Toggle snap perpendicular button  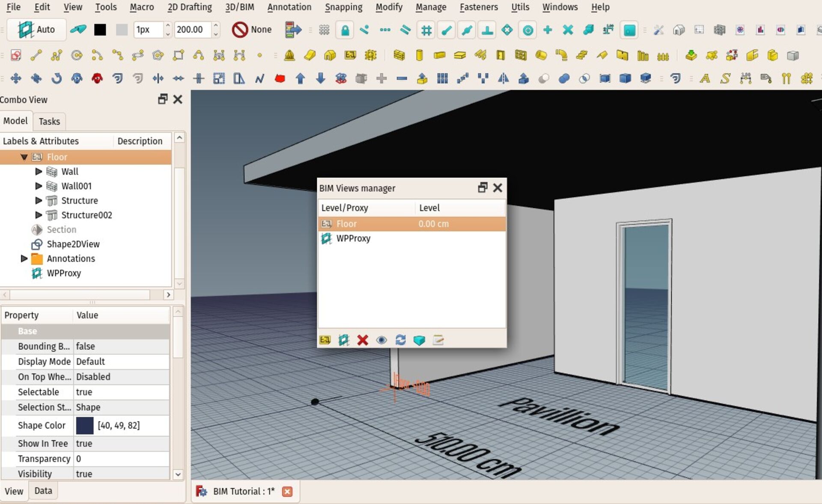coord(487,30)
